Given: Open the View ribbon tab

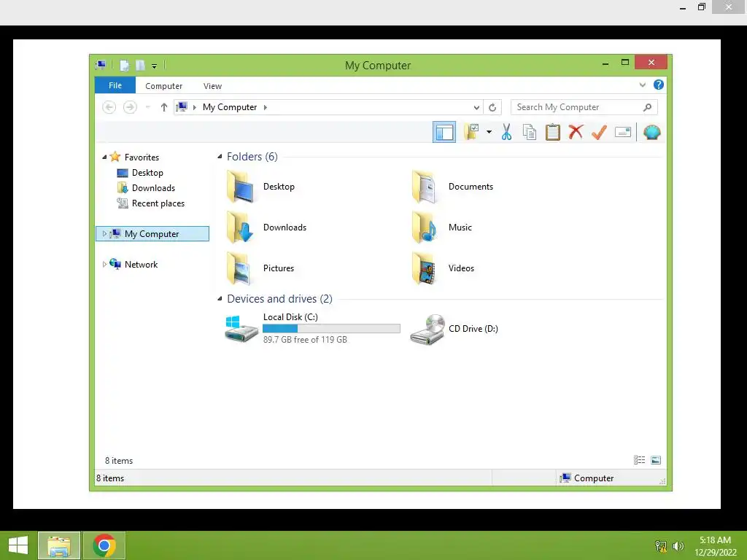Looking at the screenshot, I should [212, 86].
